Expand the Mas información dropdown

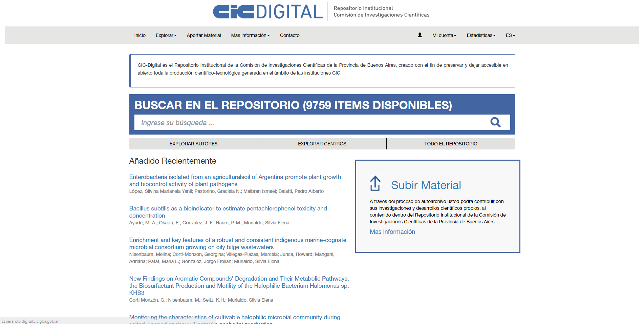click(251, 35)
